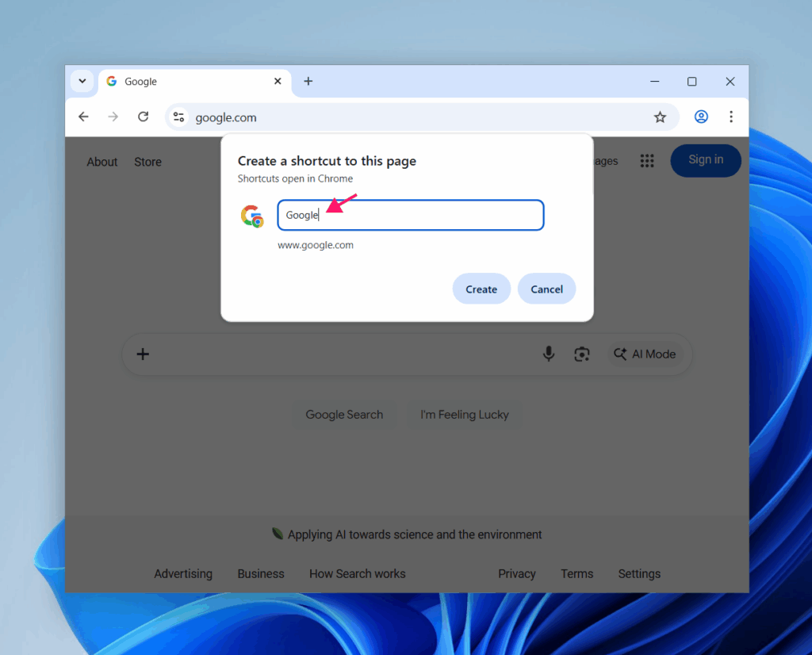This screenshot has height=655, width=812.
Task: Open a new tab with plus button
Action: click(308, 82)
